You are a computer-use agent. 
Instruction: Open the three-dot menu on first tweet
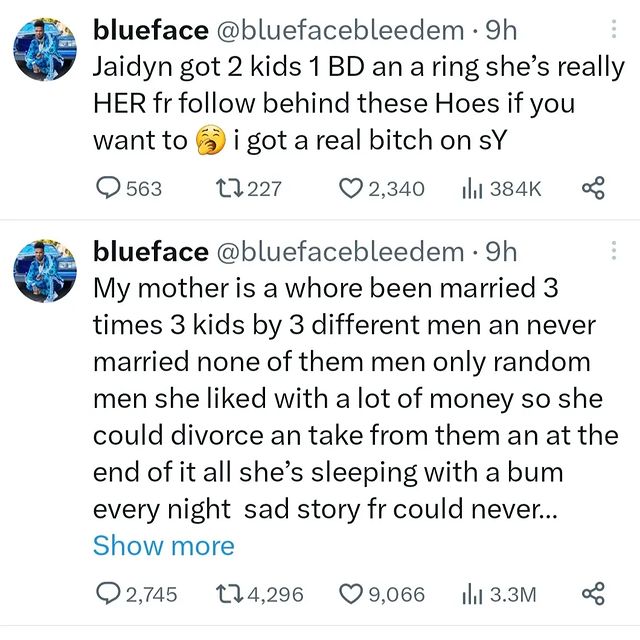coord(613,29)
